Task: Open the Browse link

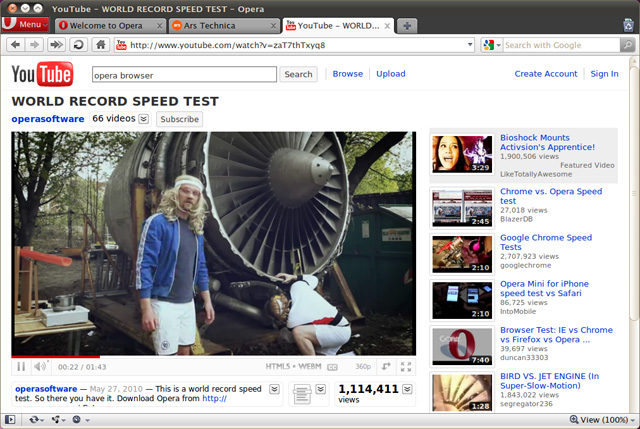Action: pos(347,74)
